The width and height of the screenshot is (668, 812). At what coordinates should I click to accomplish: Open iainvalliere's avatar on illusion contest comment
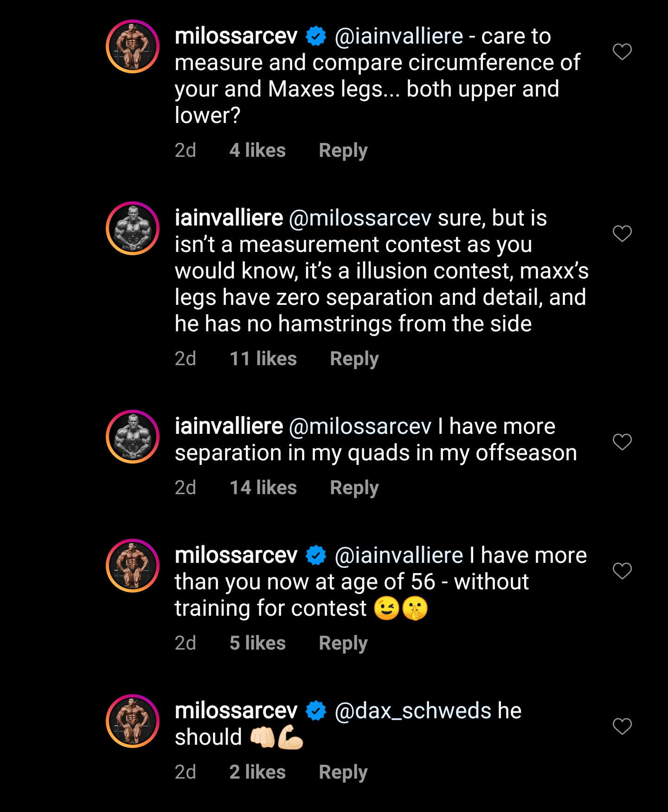133,228
